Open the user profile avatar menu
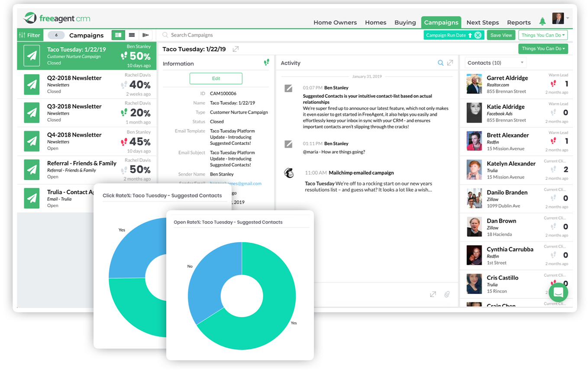This screenshot has height=375, width=588. coord(558,18)
